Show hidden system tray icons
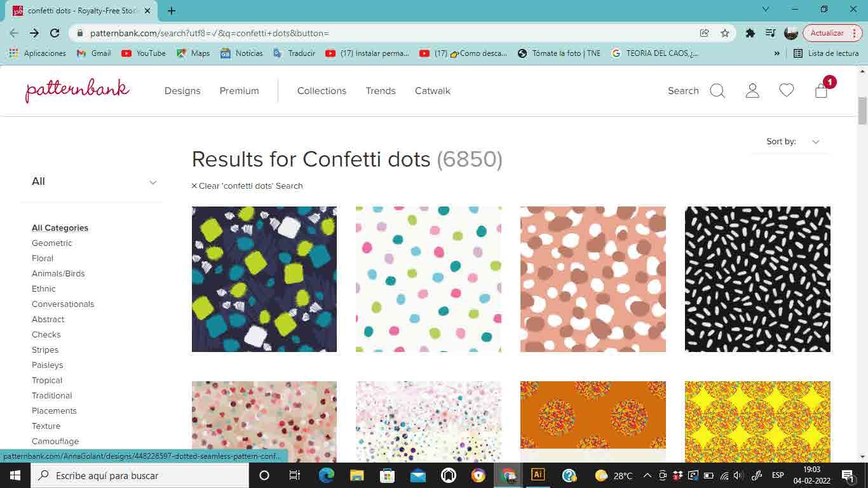The image size is (868, 488). 648,475
